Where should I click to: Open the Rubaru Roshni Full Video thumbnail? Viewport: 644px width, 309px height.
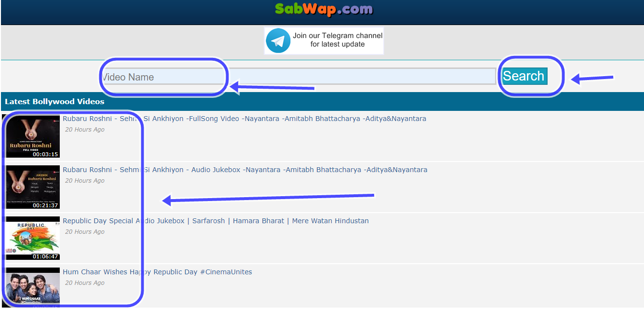pyautogui.click(x=33, y=136)
